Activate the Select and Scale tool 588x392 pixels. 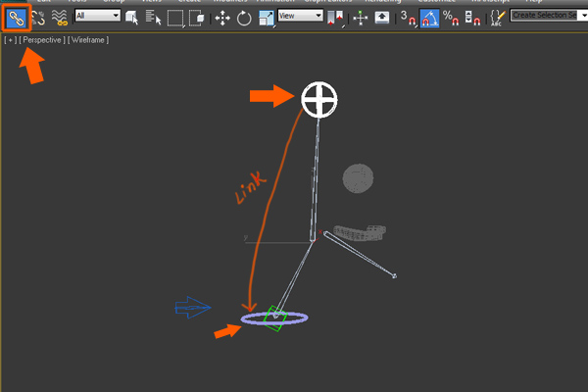point(267,18)
